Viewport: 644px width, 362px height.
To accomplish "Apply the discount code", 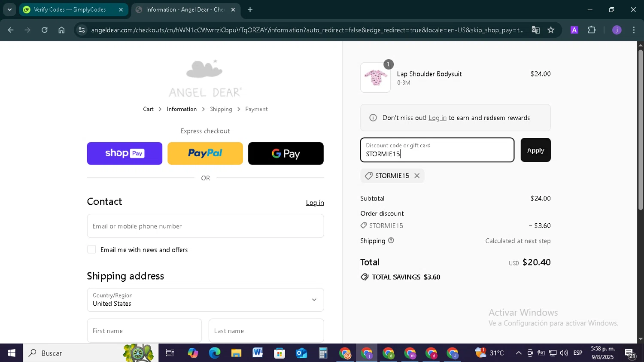I will 535,150.
